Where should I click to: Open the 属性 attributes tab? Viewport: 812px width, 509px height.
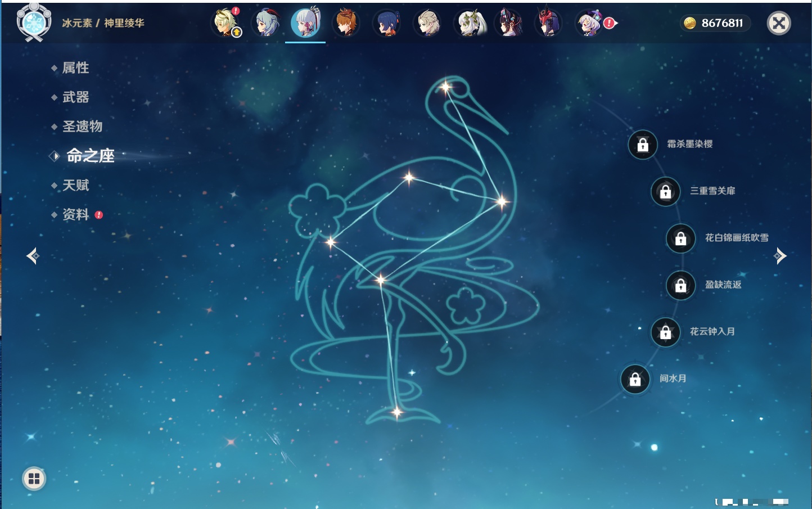[x=75, y=68]
